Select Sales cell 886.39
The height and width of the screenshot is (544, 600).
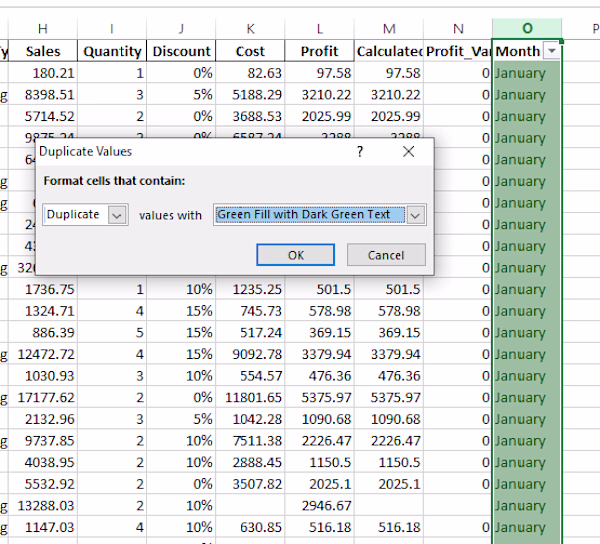coord(43,332)
